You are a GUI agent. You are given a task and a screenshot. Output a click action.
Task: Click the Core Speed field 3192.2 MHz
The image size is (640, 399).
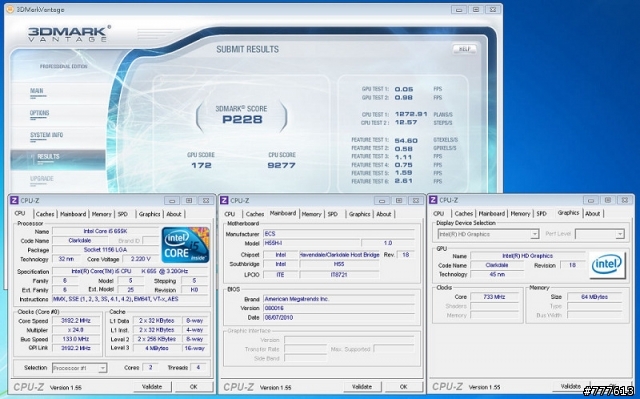pos(76,321)
